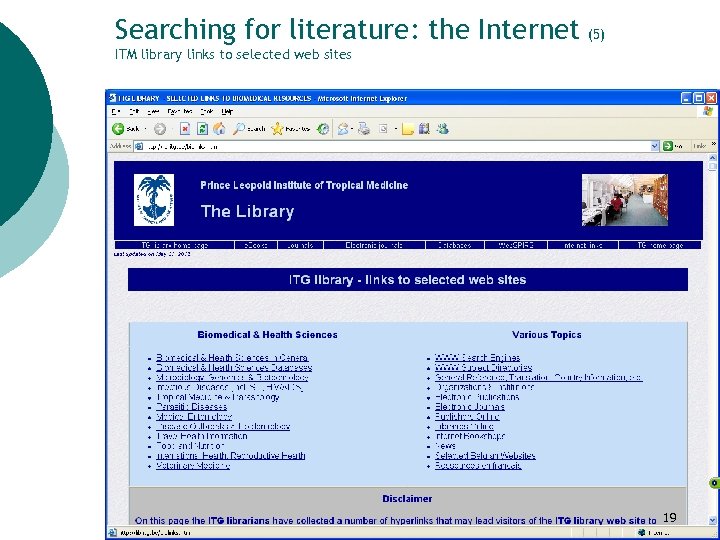Open the WWW Subject Directories link
Screen dimensions: 720x540
(x=484, y=367)
